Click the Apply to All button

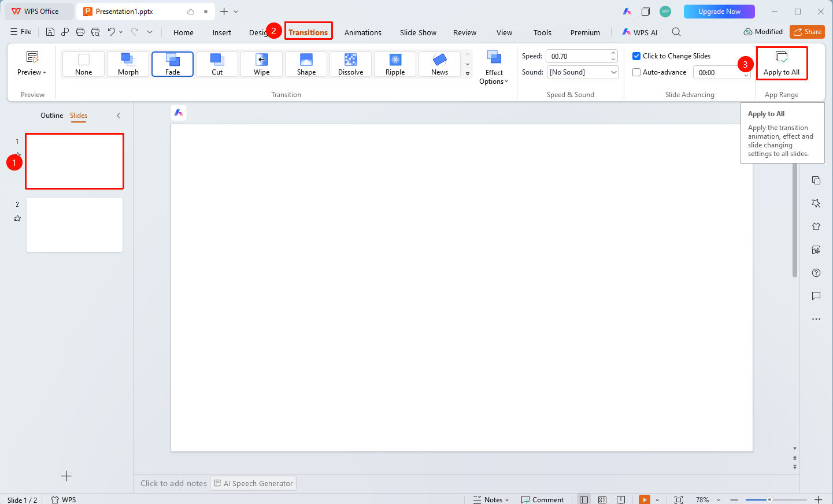pos(782,63)
